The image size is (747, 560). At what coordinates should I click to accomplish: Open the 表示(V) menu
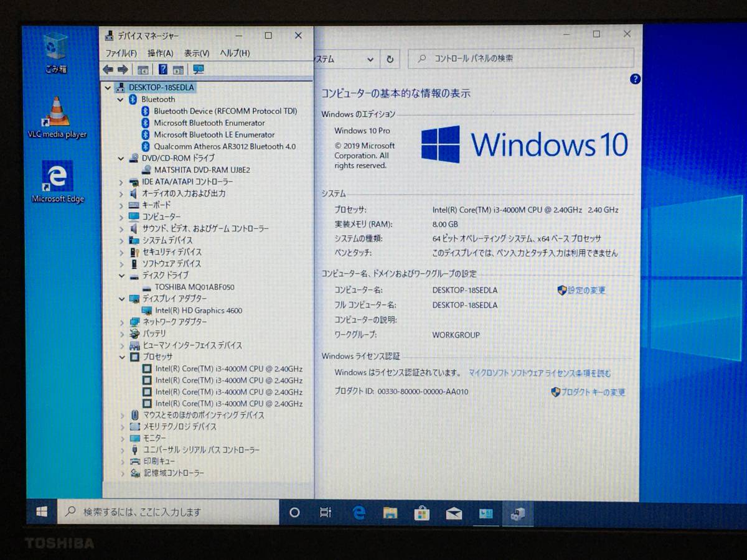(x=197, y=54)
